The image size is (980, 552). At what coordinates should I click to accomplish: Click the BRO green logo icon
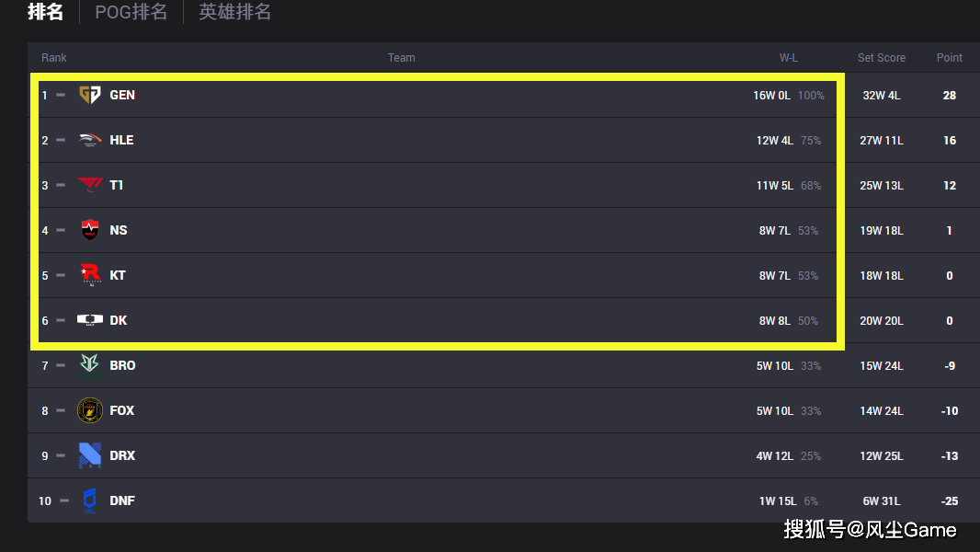tap(89, 365)
